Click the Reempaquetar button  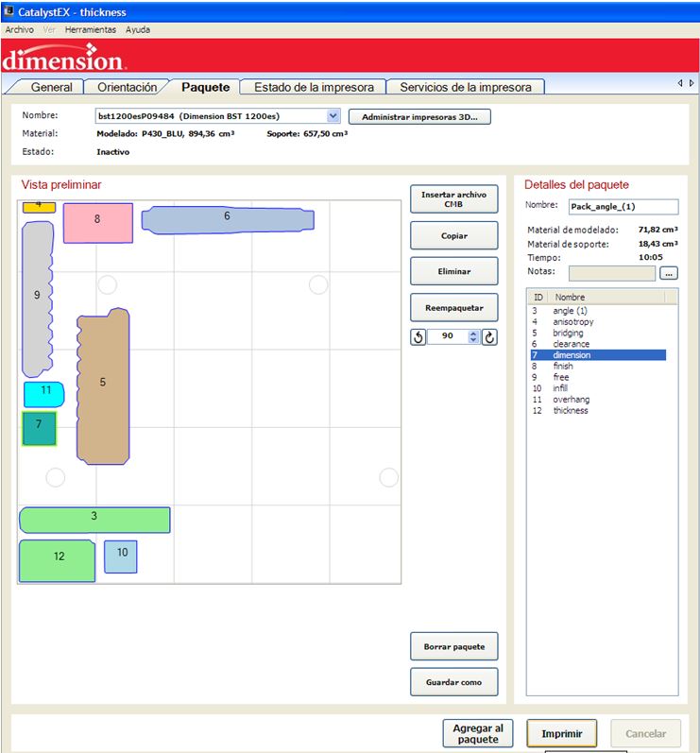pos(453,308)
